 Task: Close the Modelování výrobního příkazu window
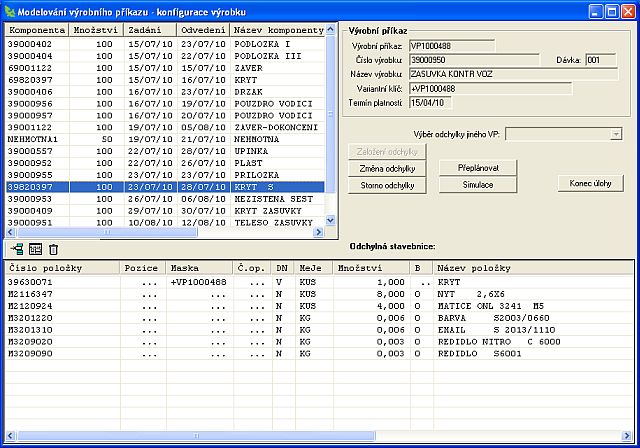tap(628, 11)
